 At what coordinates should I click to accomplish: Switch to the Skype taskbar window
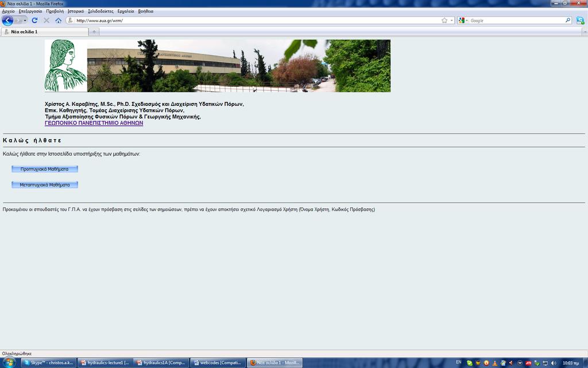(x=48, y=363)
